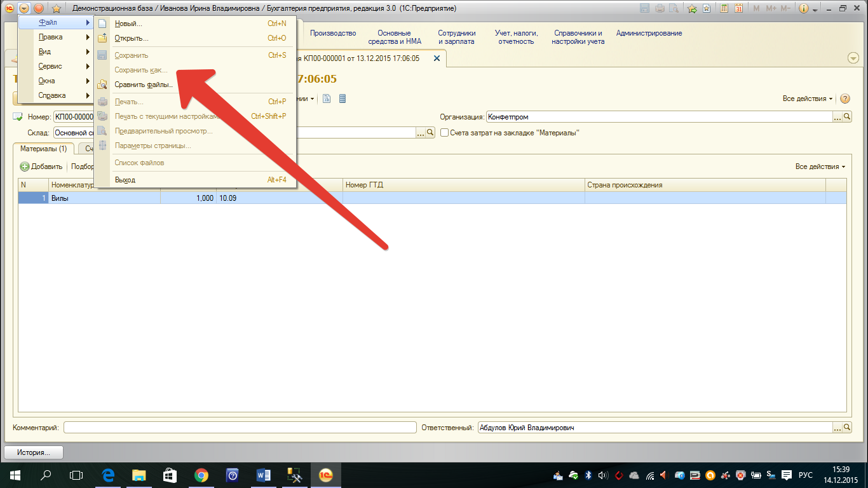
Task: Open the main menu dropdown button
Action: 24,8
